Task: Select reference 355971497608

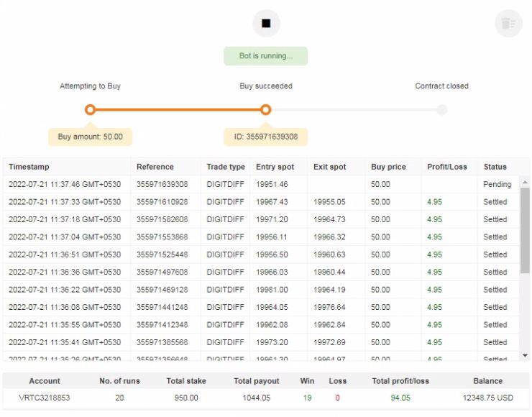Action: pyautogui.click(x=162, y=272)
